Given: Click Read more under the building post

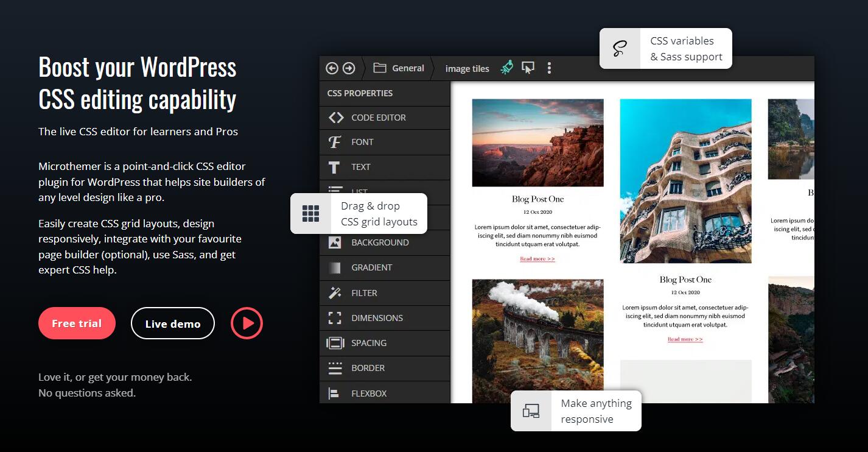Looking at the screenshot, I should tap(685, 339).
